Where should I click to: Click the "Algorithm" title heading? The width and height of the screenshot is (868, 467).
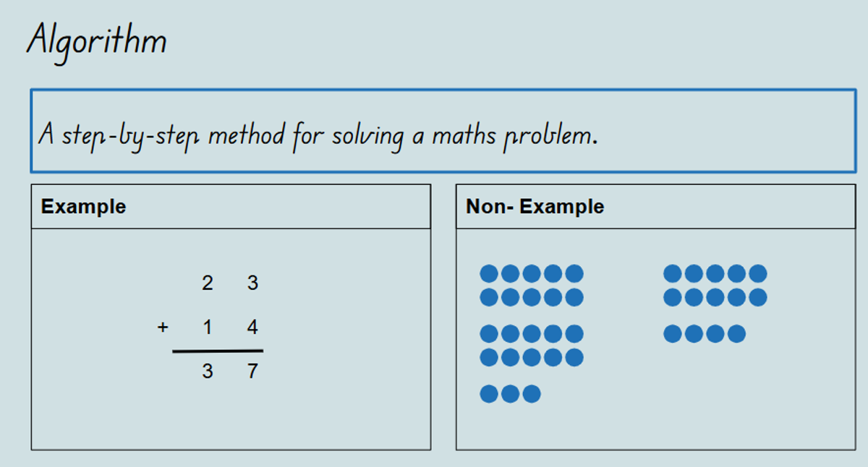pyautogui.click(x=96, y=41)
